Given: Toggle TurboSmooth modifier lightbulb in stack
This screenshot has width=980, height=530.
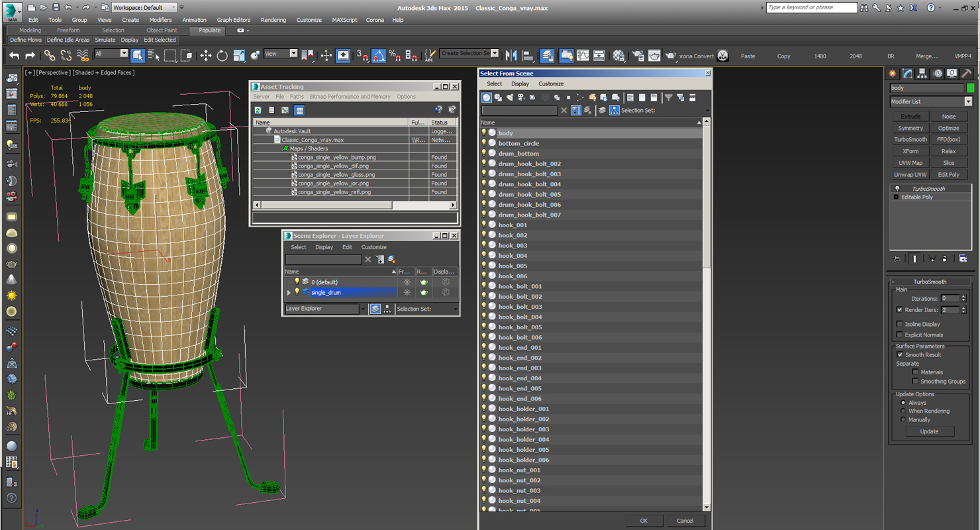Looking at the screenshot, I should (x=897, y=189).
